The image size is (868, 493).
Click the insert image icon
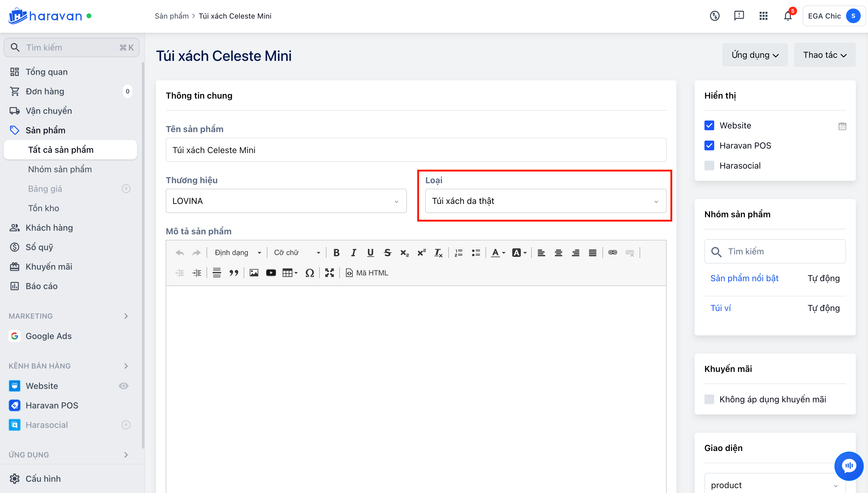[x=254, y=273]
